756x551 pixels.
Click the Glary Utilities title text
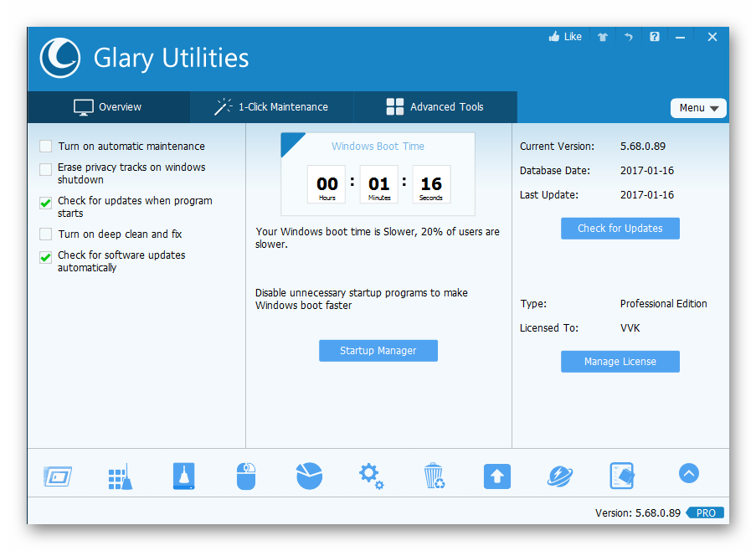[x=171, y=59]
